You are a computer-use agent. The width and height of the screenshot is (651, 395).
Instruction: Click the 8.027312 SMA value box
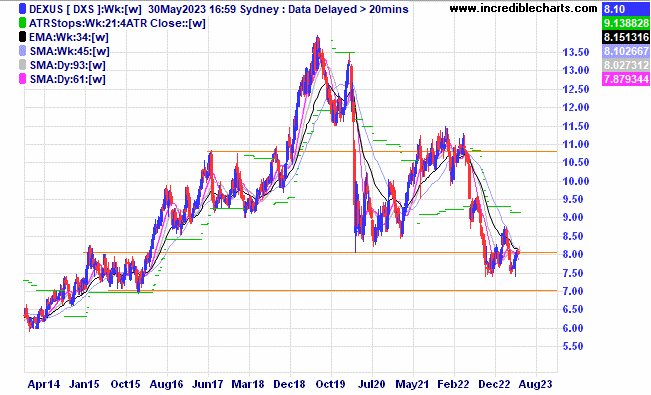click(626, 65)
